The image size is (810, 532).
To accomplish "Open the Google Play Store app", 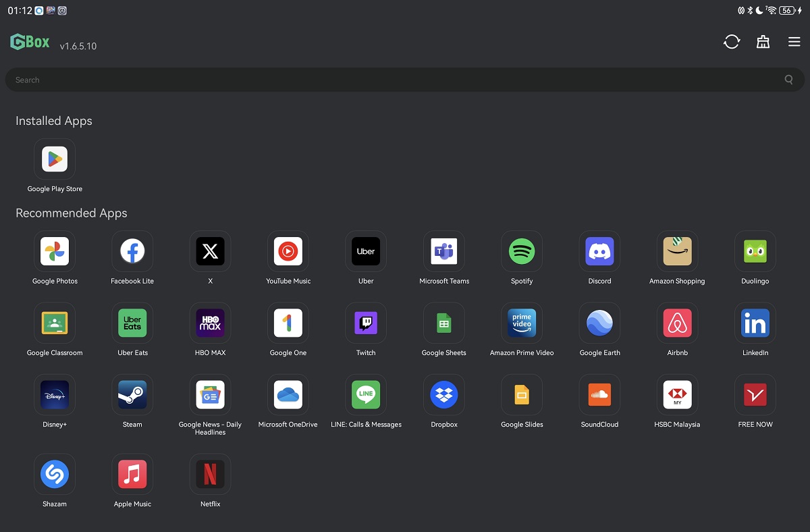I will pos(55,159).
